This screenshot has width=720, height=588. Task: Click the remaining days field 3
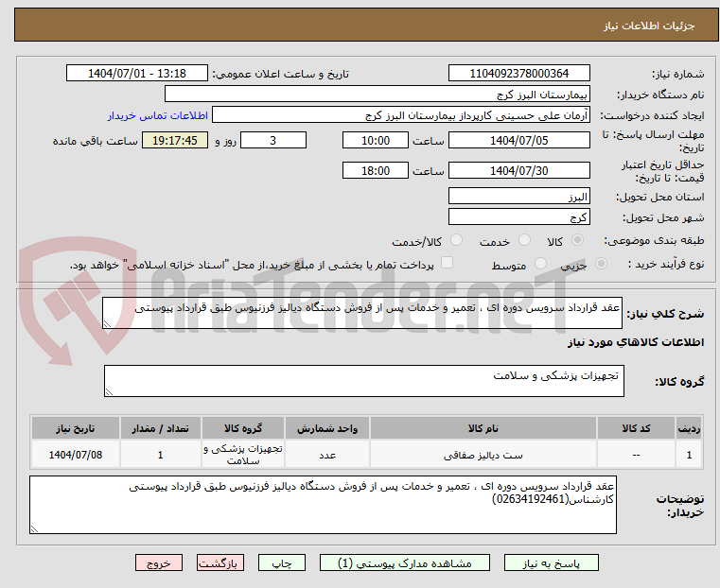click(273, 140)
